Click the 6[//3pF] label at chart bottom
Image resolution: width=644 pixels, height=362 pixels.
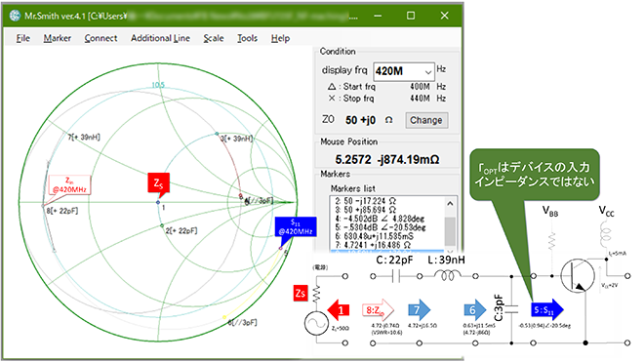click(243, 323)
